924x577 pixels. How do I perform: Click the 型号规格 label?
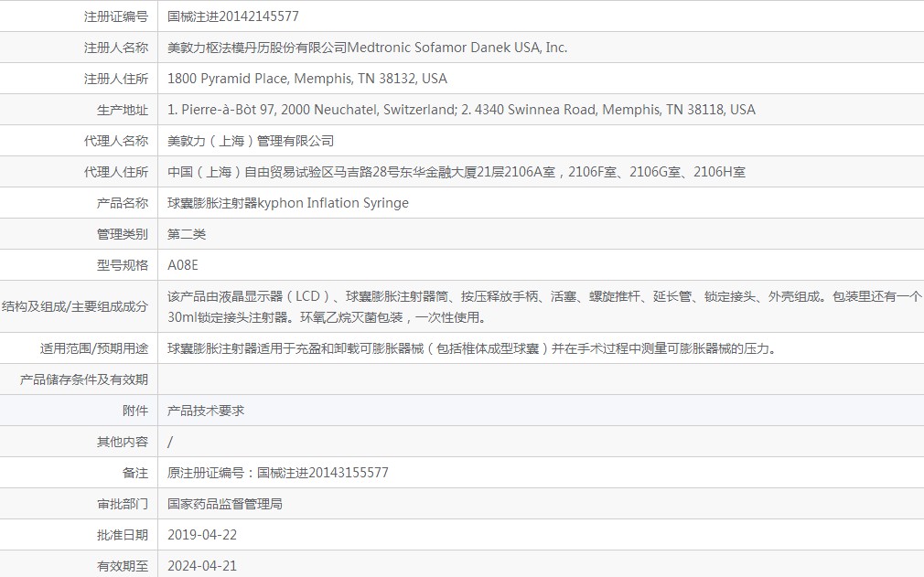(123, 265)
